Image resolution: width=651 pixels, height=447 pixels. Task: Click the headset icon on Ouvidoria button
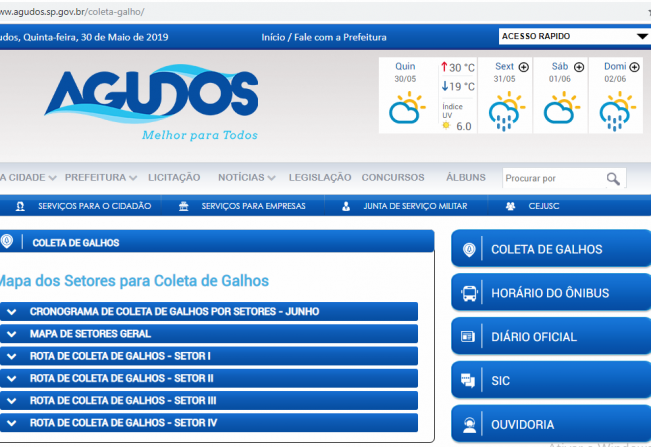click(469, 424)
